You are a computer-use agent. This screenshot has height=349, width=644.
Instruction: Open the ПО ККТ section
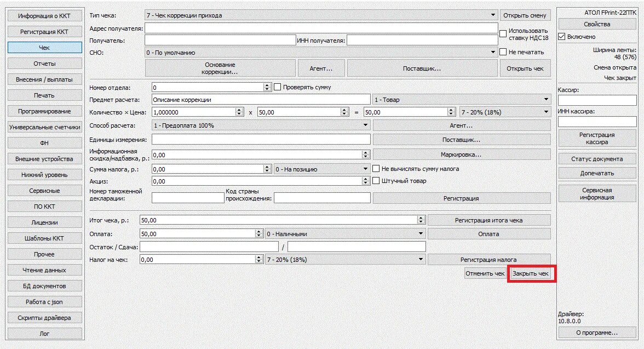(x=44, y=207)
